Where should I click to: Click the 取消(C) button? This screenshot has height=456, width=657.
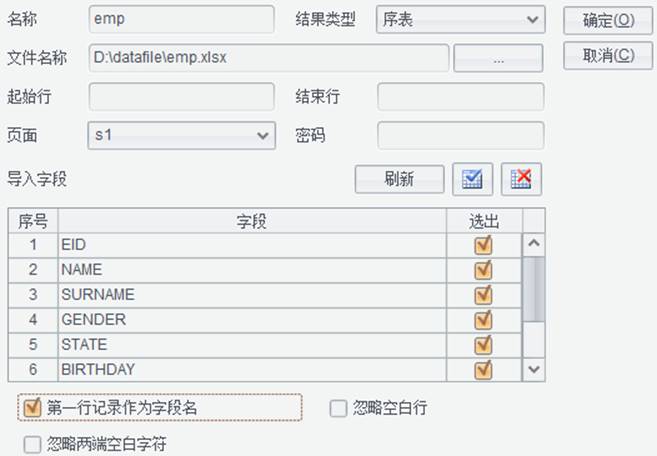pyautogui.click(x=608, y=55)
